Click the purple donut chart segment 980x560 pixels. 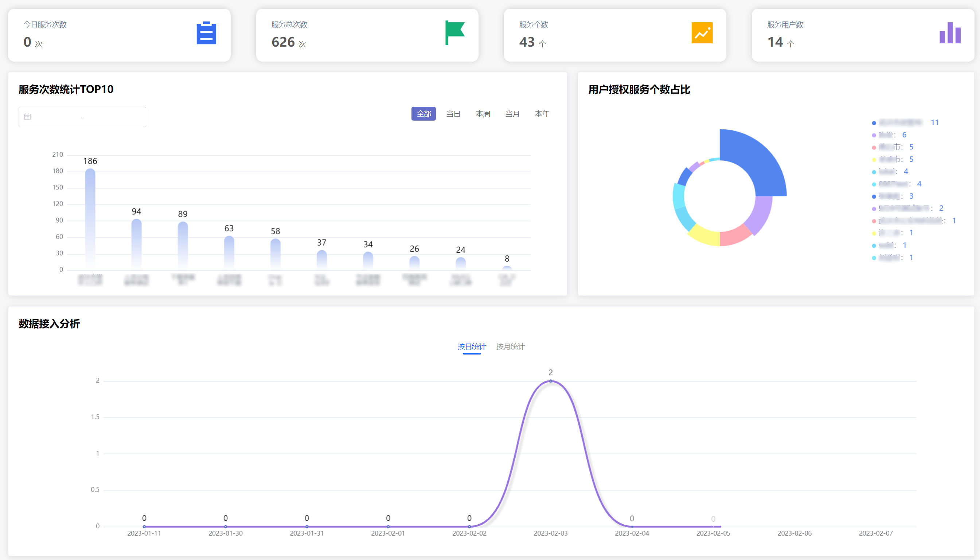(760, 214)
